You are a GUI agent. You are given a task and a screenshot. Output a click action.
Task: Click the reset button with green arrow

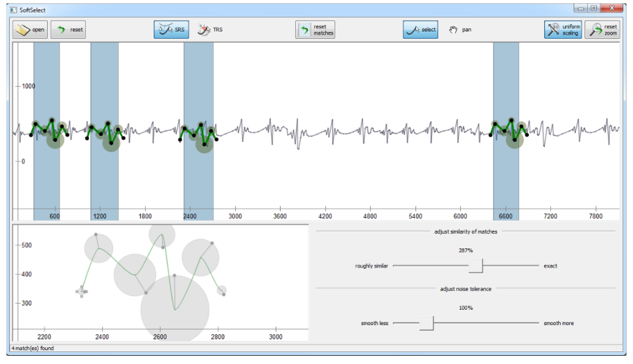(69, 30)
